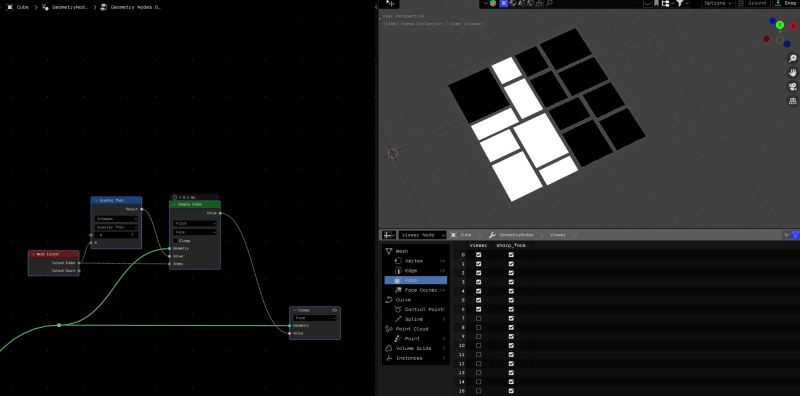Screen dimensions: 800x396
Task: Select the Face Corner domain in the sidebar
Action: [x=416, y=290]
